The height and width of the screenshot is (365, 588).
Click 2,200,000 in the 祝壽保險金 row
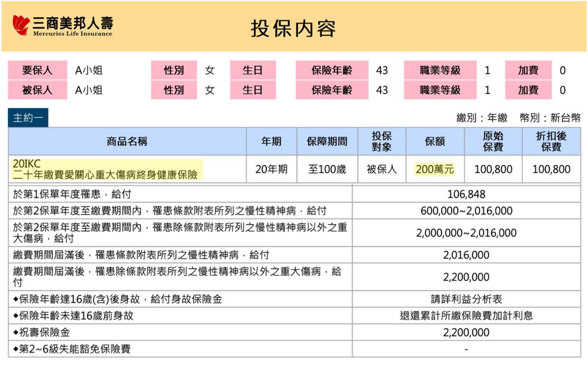466,332
